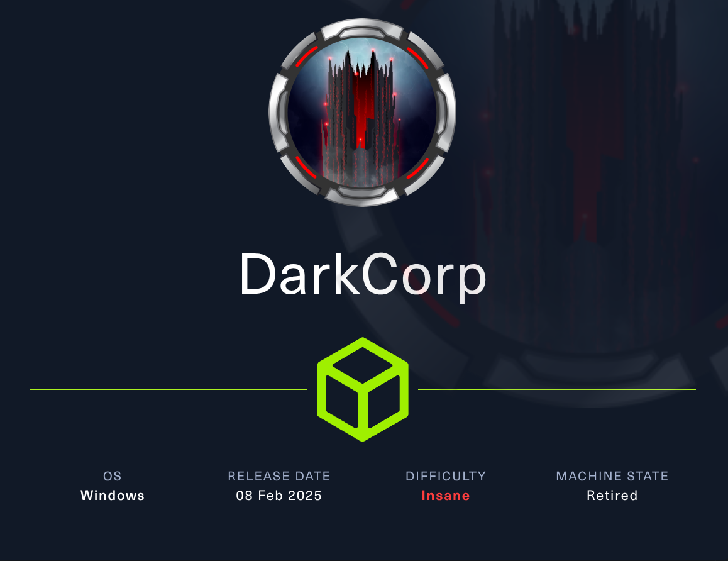This screenshot has width=728, height=561.
Task: Select the RELEASE DATE heading
Action: (x=279, y=476)
